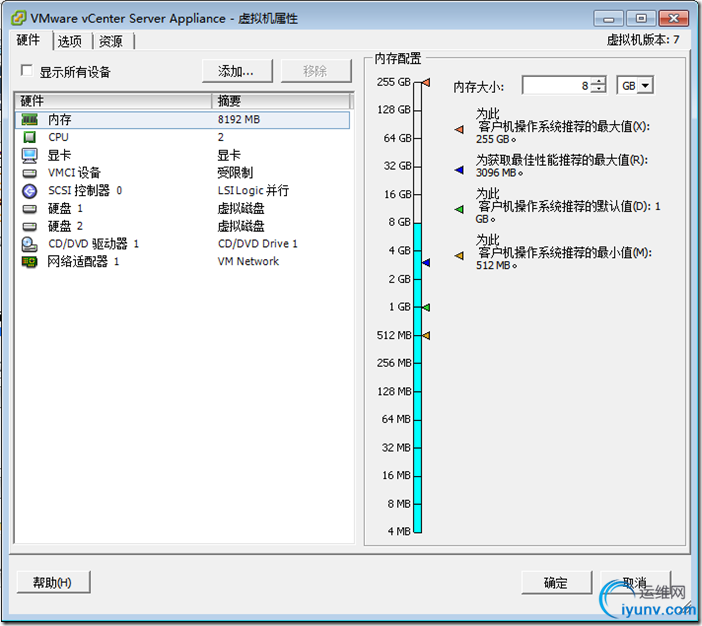Select the CPU row label
This screenshot has width=702, height=626.
[x=59, y=137]
